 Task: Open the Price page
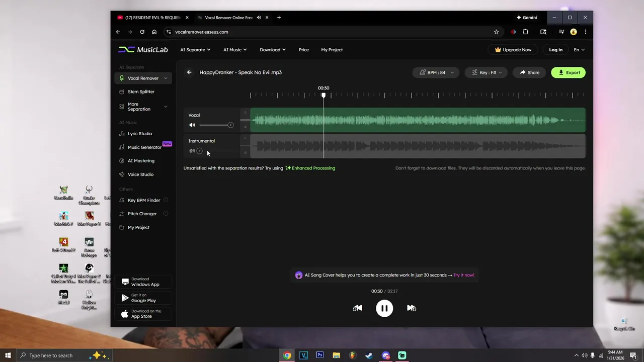point(304,50)
